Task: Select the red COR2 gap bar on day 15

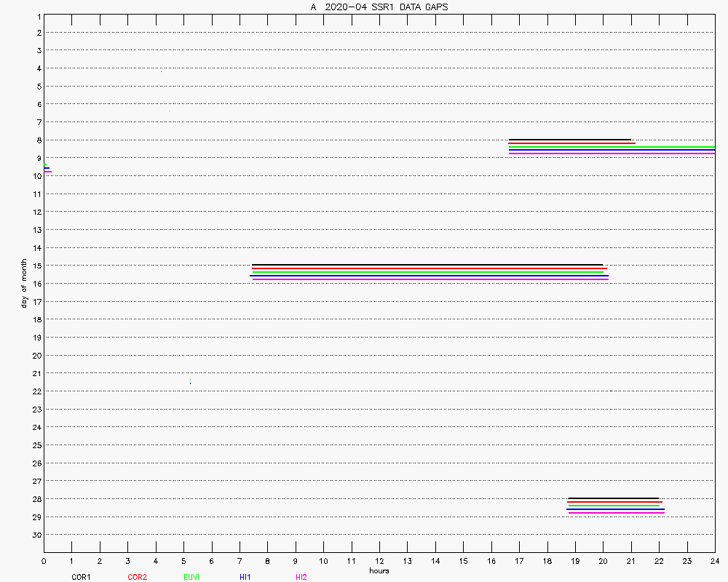Action: pyautogui.click(x=430, y=268)
